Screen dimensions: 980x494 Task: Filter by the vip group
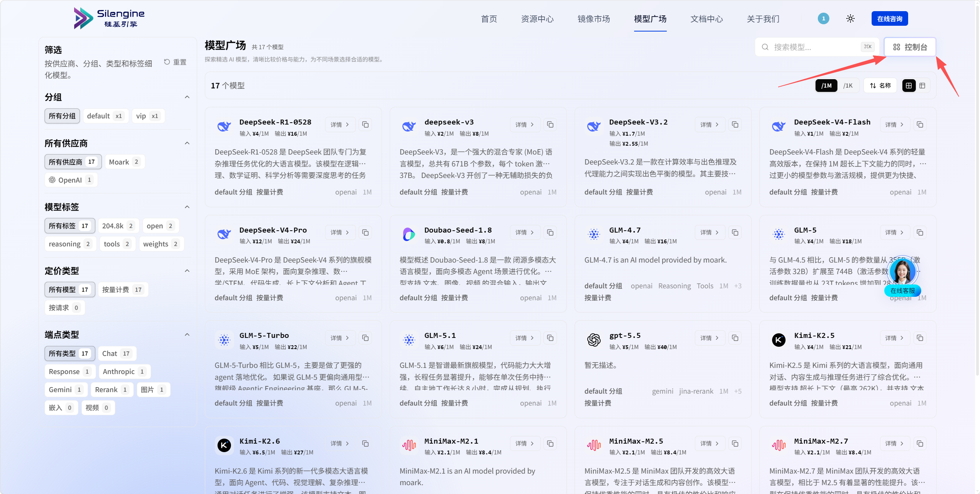(x=148, y=116)
